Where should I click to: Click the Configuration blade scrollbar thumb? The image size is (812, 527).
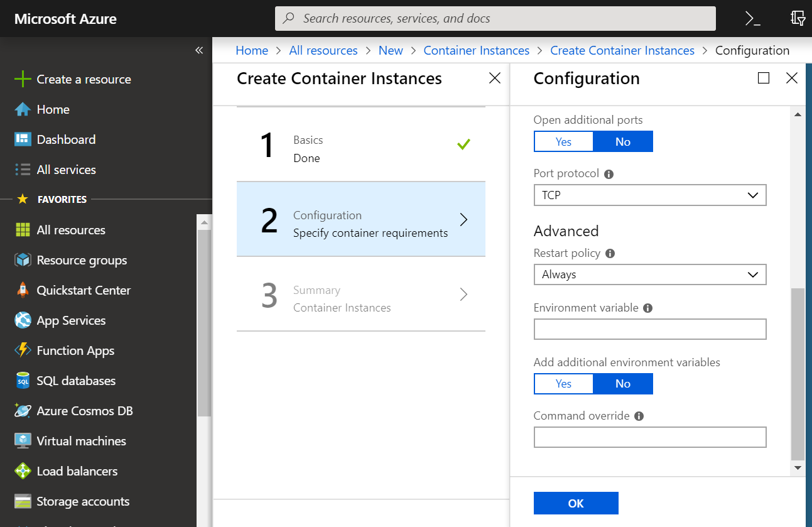pos(798,374)
